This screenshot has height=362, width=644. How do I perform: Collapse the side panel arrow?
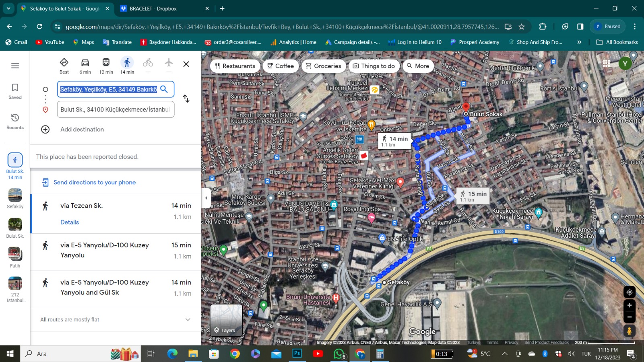(x=206, y=198)
